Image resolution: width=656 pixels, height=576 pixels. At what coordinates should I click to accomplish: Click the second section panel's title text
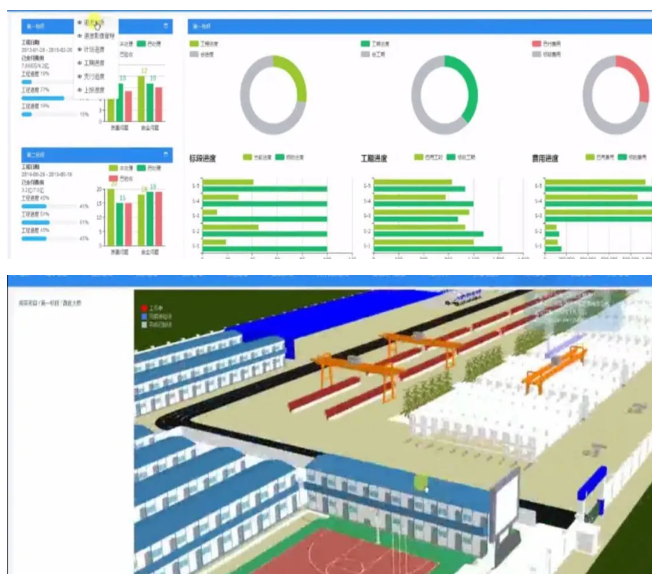point(36,155)
